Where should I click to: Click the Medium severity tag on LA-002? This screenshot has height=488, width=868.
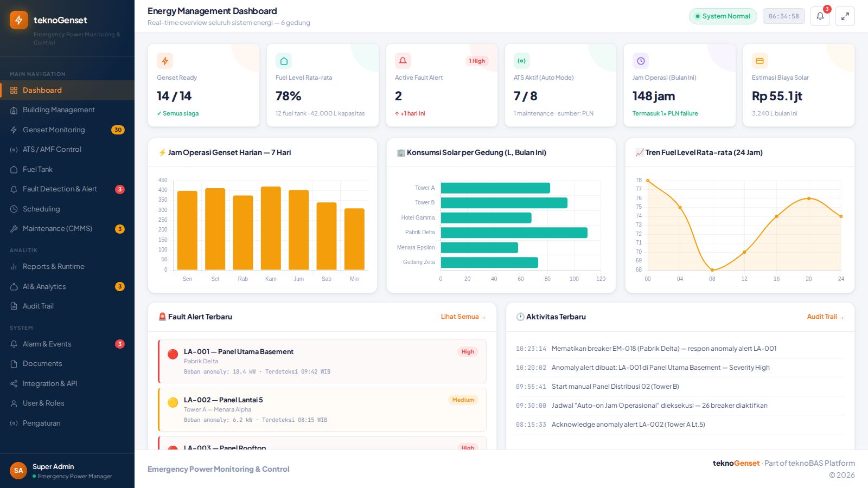click(463, 400)
